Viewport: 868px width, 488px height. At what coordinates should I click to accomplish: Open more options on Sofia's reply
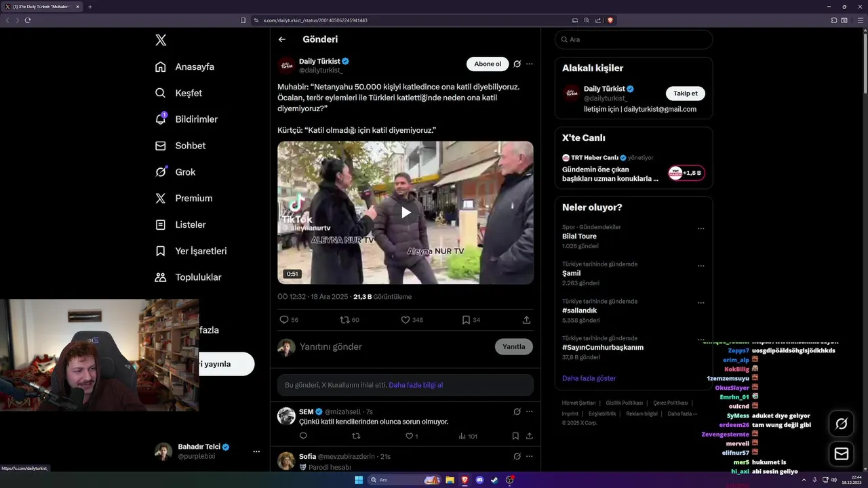pyautogui.click(x=530, y=456)
